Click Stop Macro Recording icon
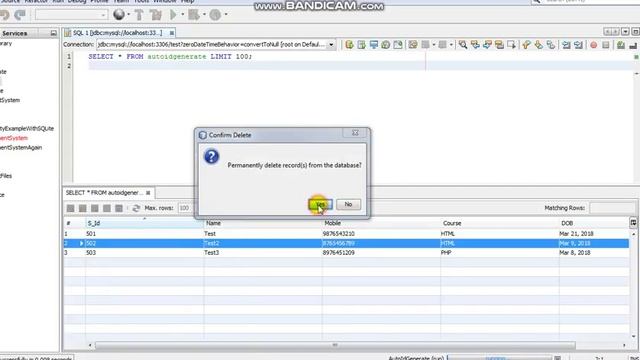Image resolution: width=640 pixels, height=360 pixels. (x=606, y=44)
